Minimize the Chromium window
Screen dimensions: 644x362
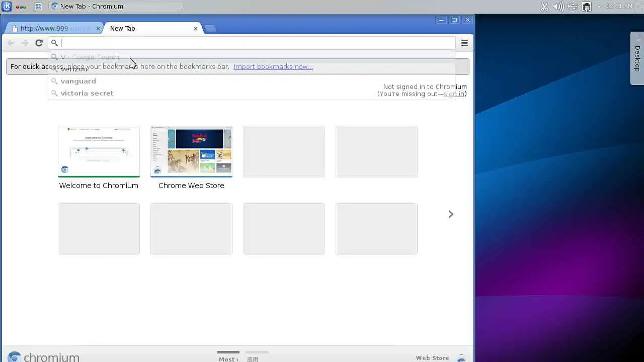tap(441, 20)
